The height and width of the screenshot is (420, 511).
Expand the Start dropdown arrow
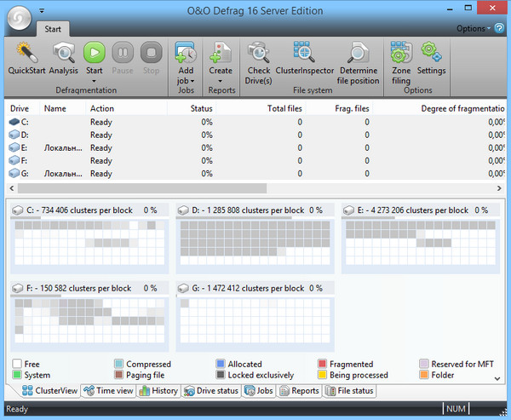point(95,82)
